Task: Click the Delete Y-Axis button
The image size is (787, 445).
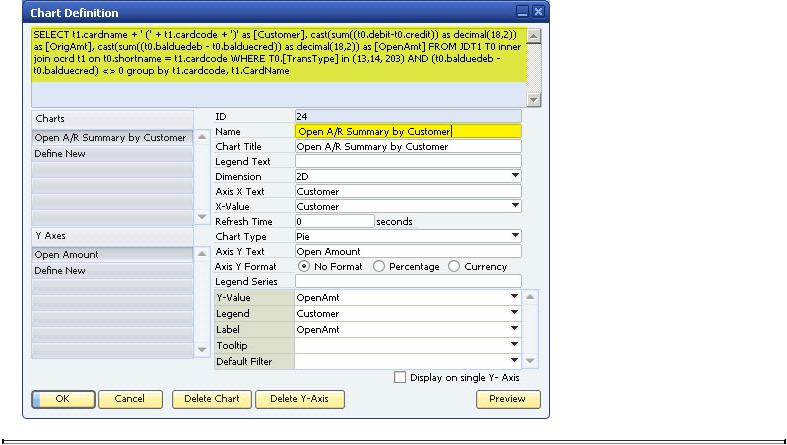Action: click(x=300, y=399)
